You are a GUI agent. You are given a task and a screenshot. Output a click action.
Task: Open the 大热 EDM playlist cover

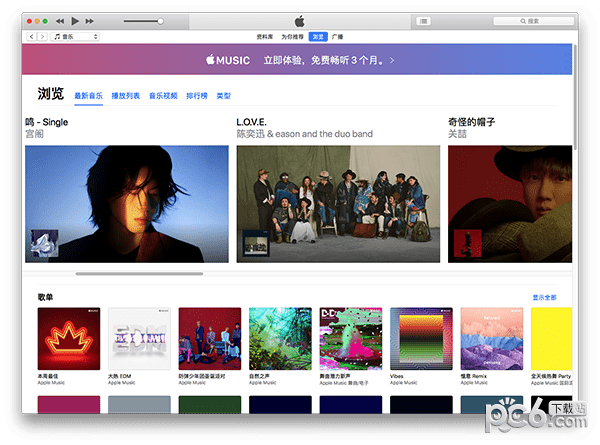click(139, 339)
